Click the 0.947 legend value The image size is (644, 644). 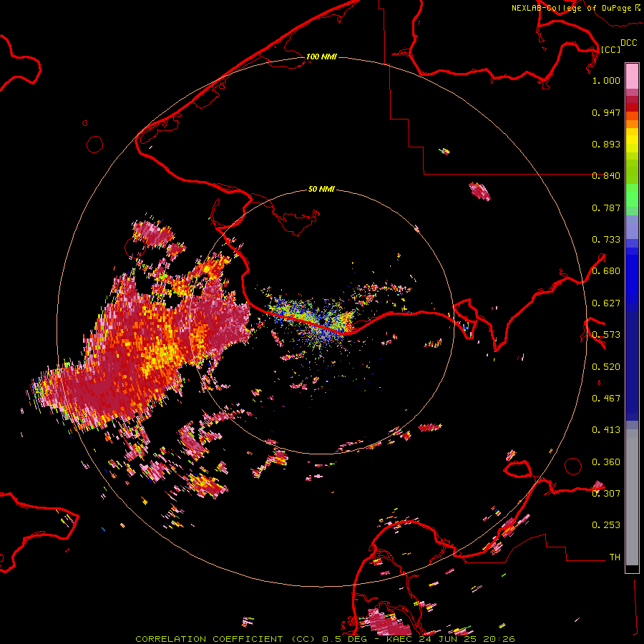click(606, 112)
